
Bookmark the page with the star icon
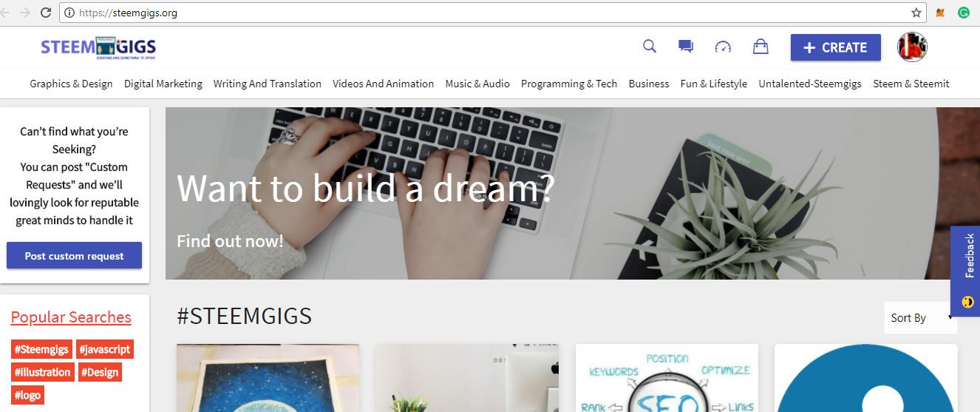pyautogui.click(x=916, y=13)
